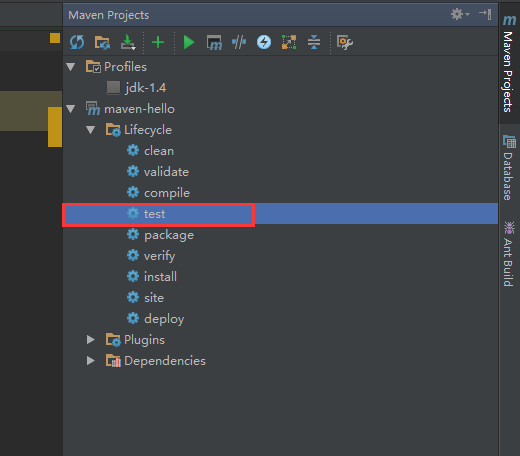Click the green Add Maven Projects plus
520x456 pixels.
pos(158,42)
